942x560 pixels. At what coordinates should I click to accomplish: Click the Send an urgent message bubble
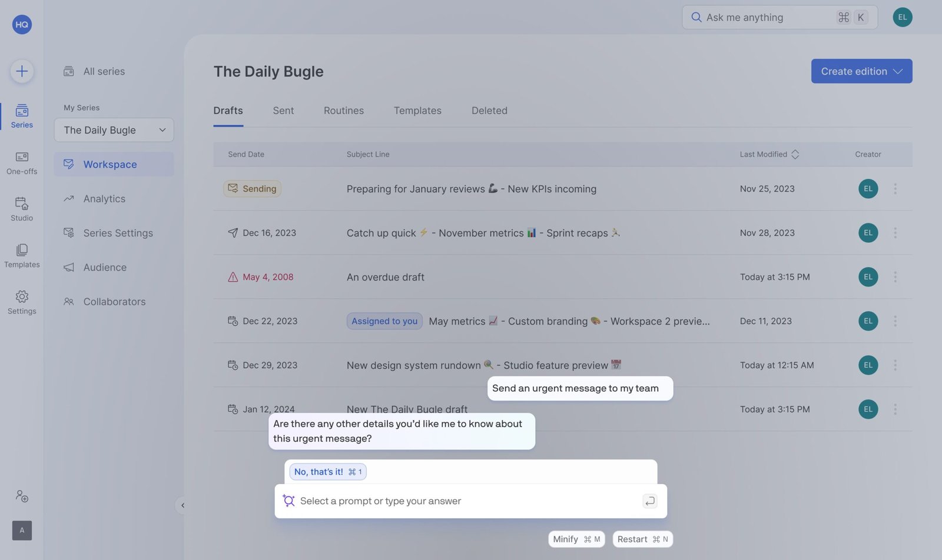(580, 388)
